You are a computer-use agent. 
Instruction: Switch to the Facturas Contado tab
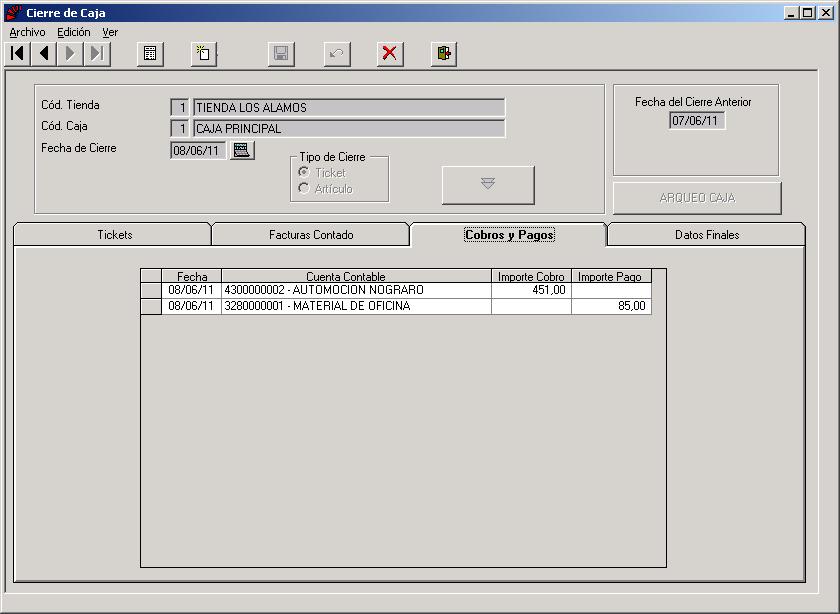[311, 235]
